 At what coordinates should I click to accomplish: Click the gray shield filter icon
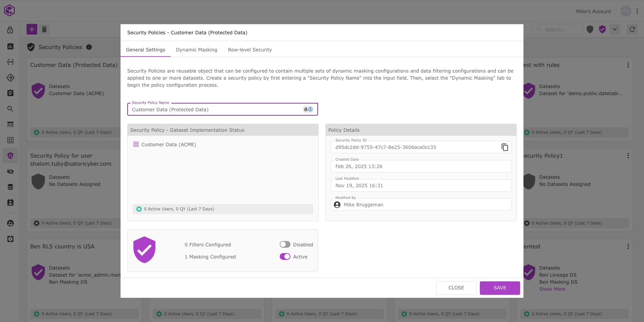point(590,29)
